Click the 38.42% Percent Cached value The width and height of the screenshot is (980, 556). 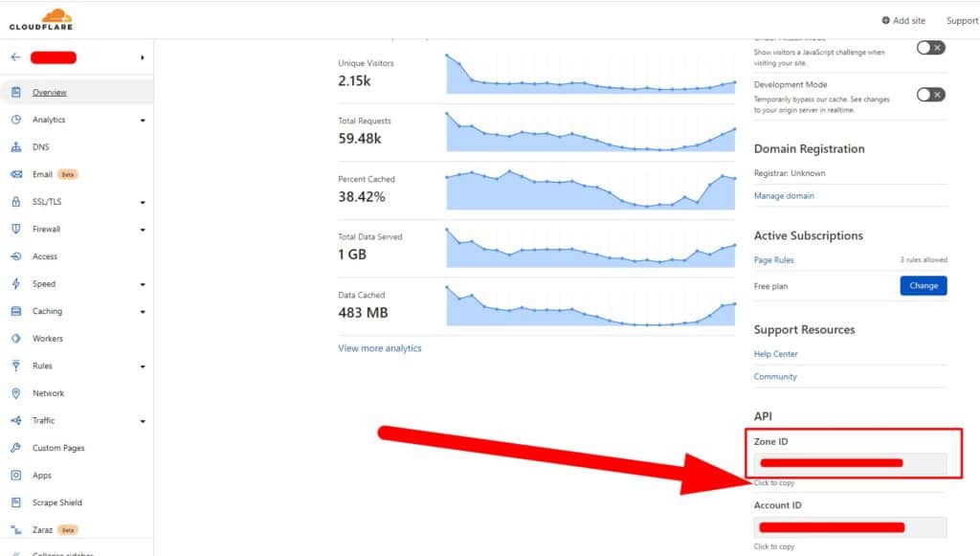pos(362,197)
